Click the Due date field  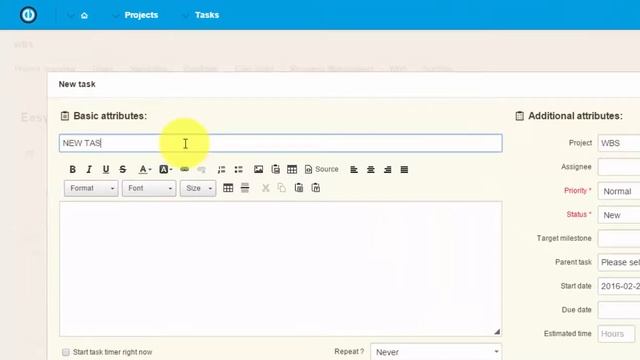pyautogui.click(x=619, y=310)
